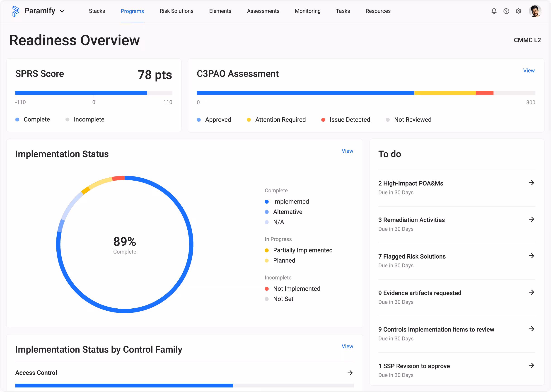Go to the Monitoring tab

pyautogui.click(x=307, y=11)
